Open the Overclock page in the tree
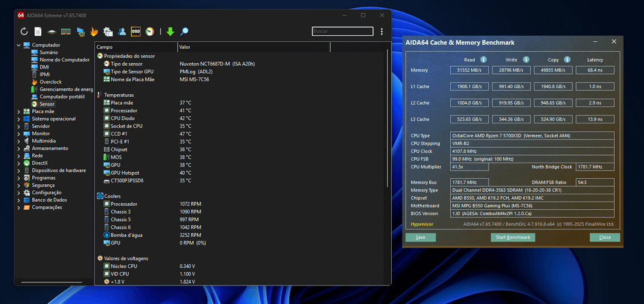Viewport: 644px width, 304px height. (51, 82)
